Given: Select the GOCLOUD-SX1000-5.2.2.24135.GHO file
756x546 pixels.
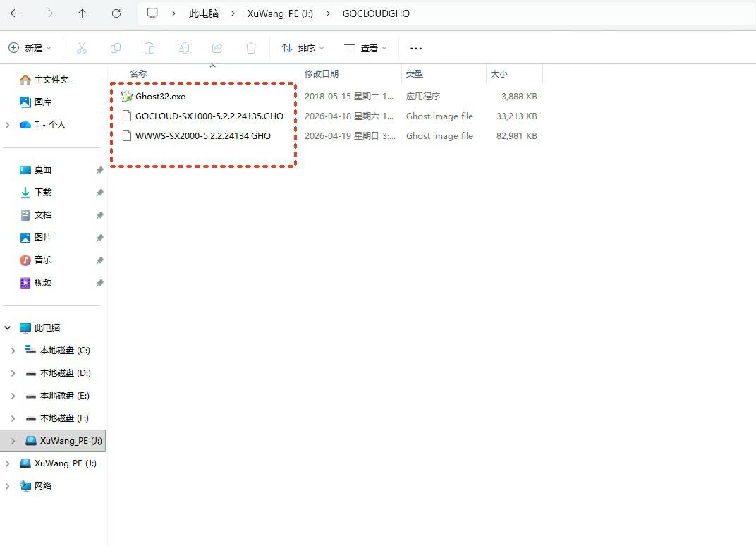Looking at the screenshot, I should tap(209, 116).
